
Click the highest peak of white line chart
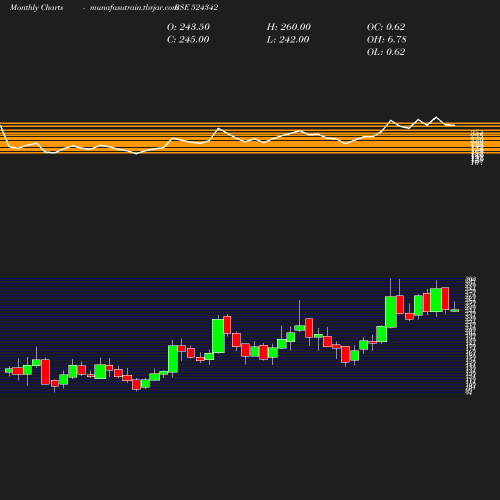click(436, 117)
